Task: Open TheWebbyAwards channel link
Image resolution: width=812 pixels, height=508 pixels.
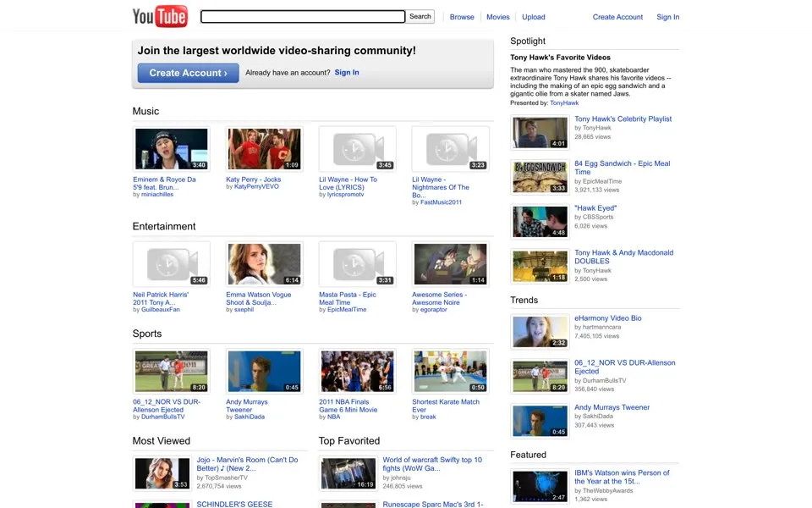Action: (607, 490)
